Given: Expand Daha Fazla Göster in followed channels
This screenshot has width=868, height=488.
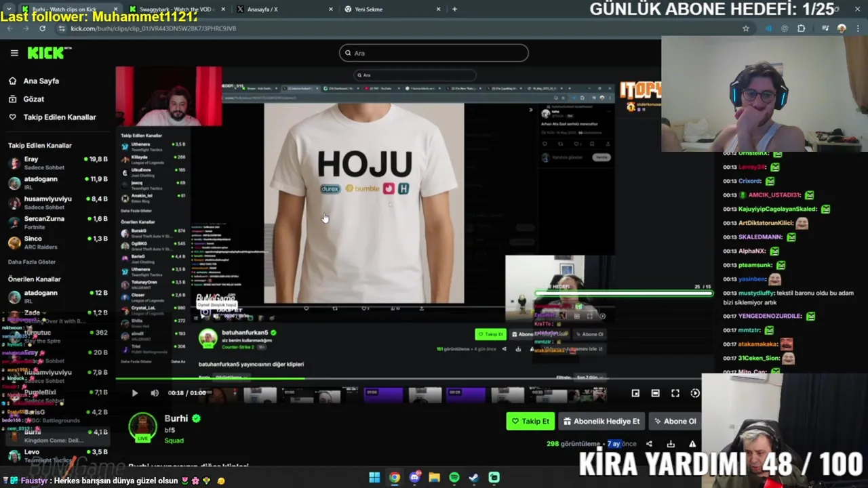Looking at the screenshot, I should coord(32,262).
